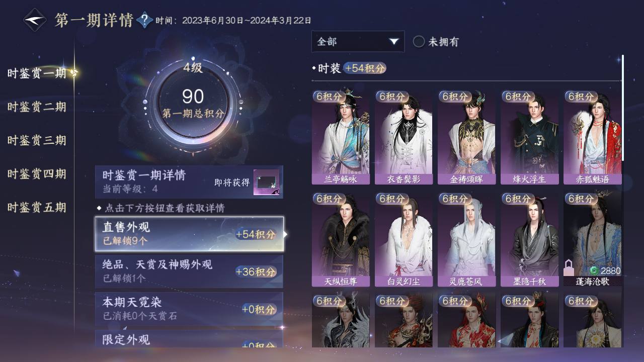644x362 pixels.
Task: Open the 全部 filter dropdown
Action: (358, 41)
